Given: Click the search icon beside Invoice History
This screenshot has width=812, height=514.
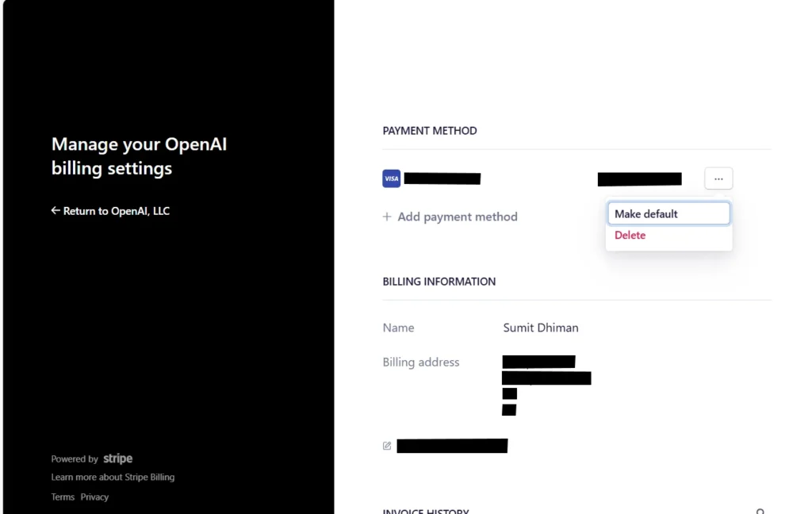Looking at the screenshot, I should coord(760,512).
